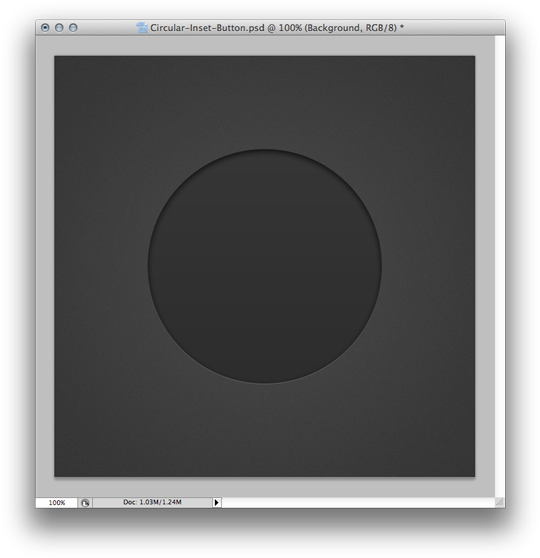Viewport: 540px width, 558px height.
Task: Click the canvas area right of the circle
Action: pos(428,266)
